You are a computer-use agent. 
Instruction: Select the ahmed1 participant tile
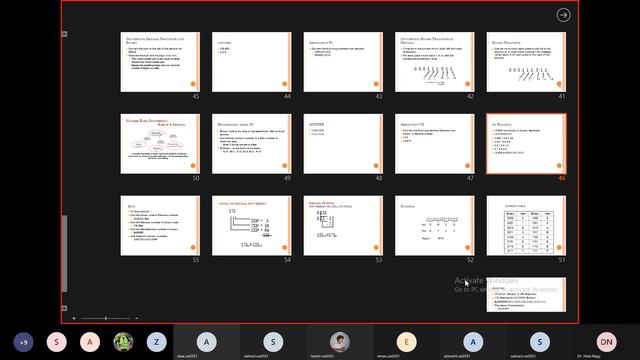[473, 342]
